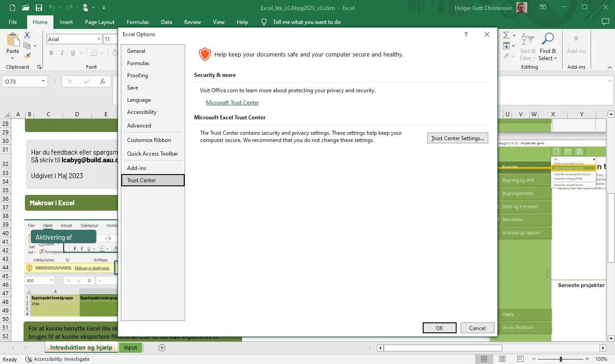Screen dimensions: 615x364
Task: Click the Paste clipboard icon
Action: click(13, 40)
